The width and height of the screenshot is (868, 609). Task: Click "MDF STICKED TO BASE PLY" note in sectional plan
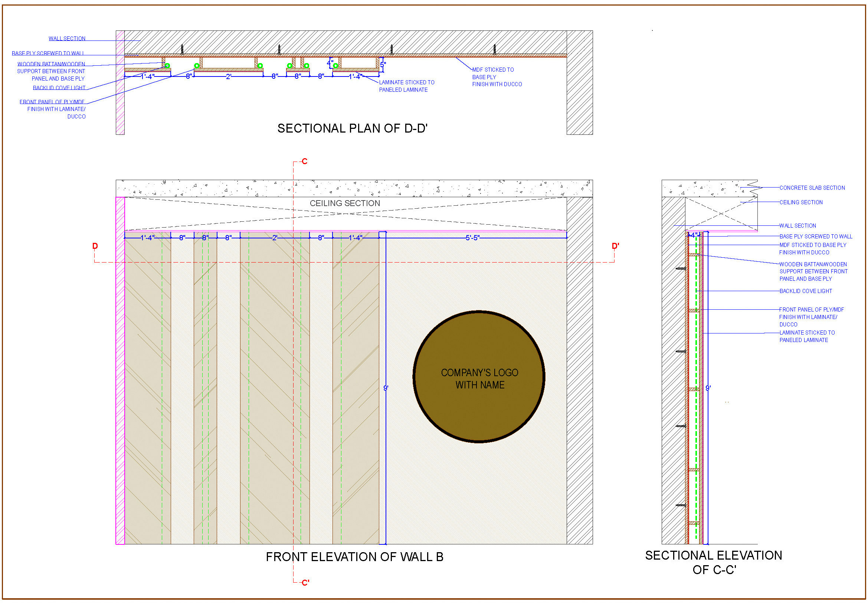pyautogui.click(x=497, y=77)
